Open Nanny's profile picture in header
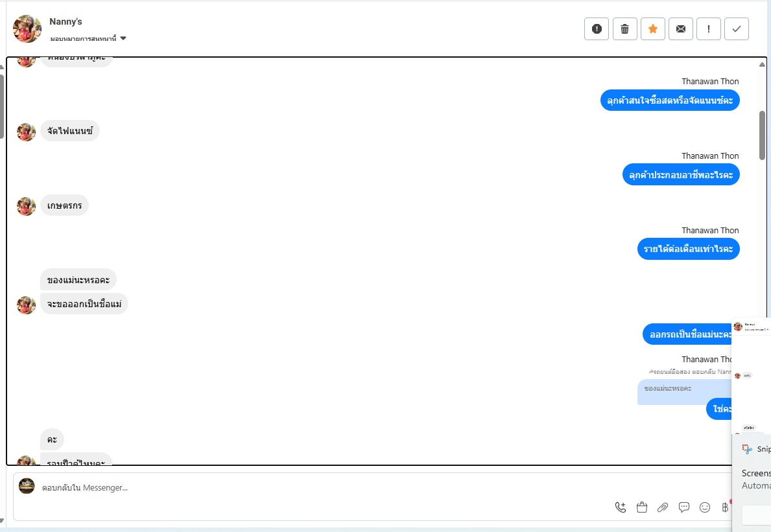This screenshot has height=532, width=771. 27,29
